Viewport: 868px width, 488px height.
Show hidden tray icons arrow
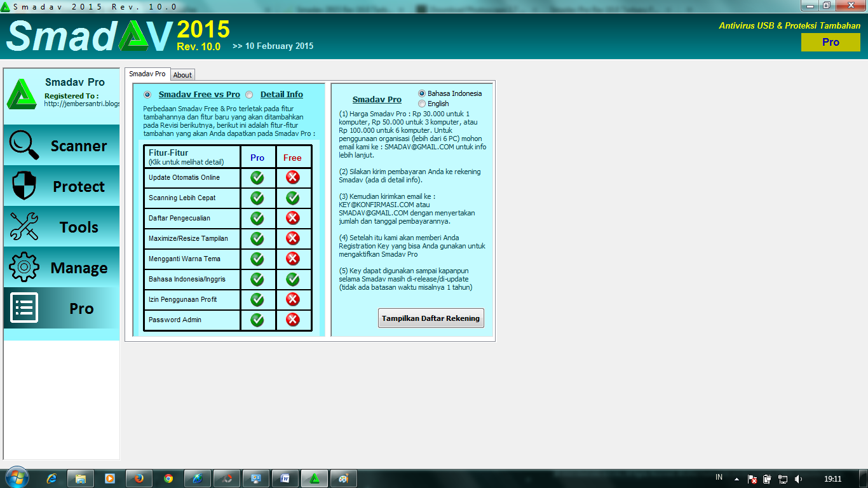point(736,479)
